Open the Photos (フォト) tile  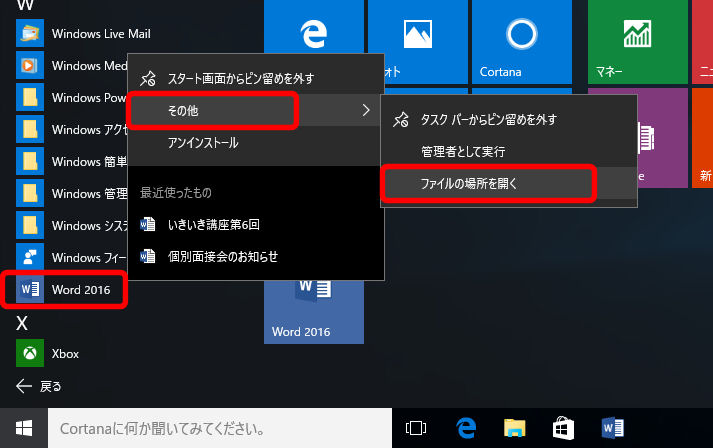pos(417,42)
